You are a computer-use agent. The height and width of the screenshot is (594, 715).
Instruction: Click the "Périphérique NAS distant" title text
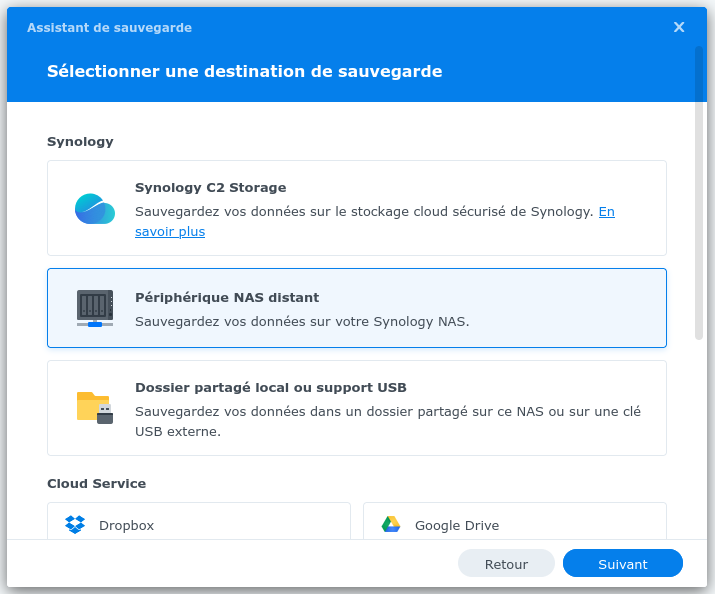click(x=227, y=297)
